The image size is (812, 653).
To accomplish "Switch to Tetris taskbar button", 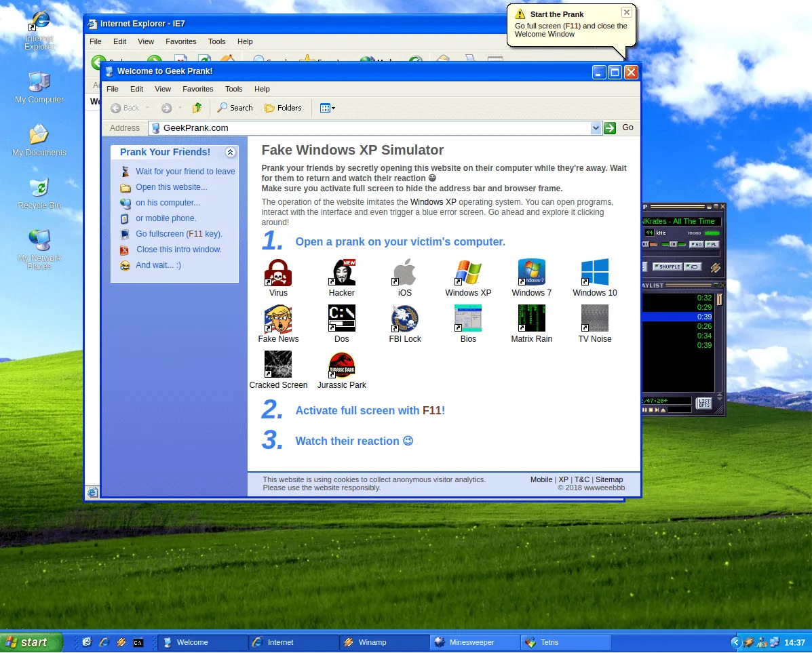I will point(566,642).
